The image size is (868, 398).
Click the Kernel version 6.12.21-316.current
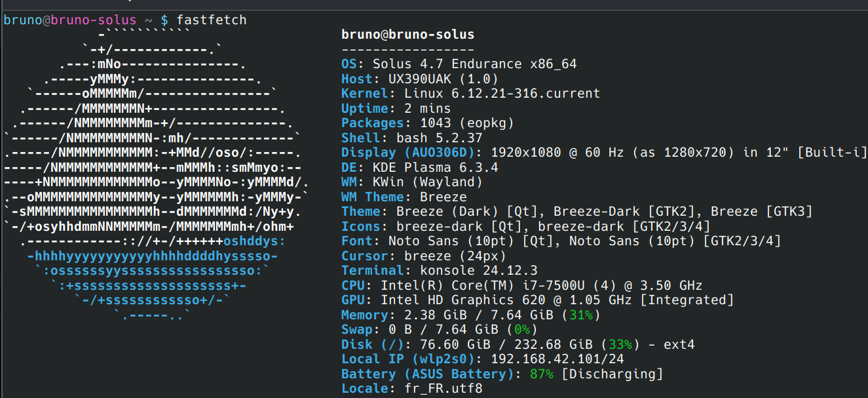coord(502,94)
